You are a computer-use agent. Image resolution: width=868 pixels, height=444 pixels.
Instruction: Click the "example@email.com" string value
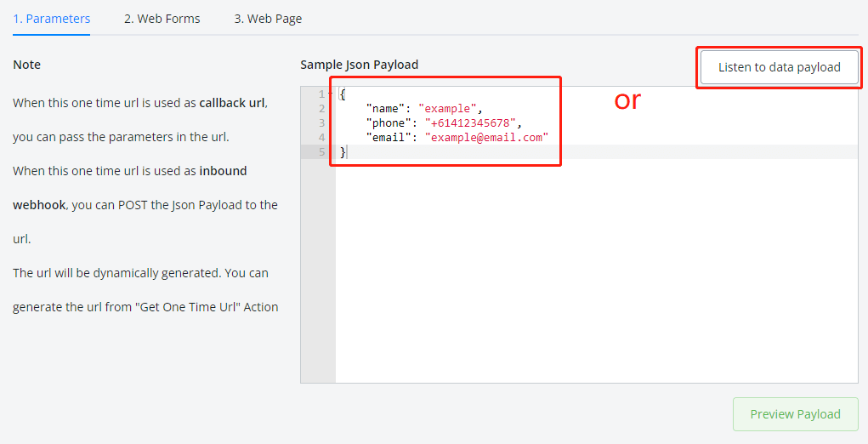point(486,138)
